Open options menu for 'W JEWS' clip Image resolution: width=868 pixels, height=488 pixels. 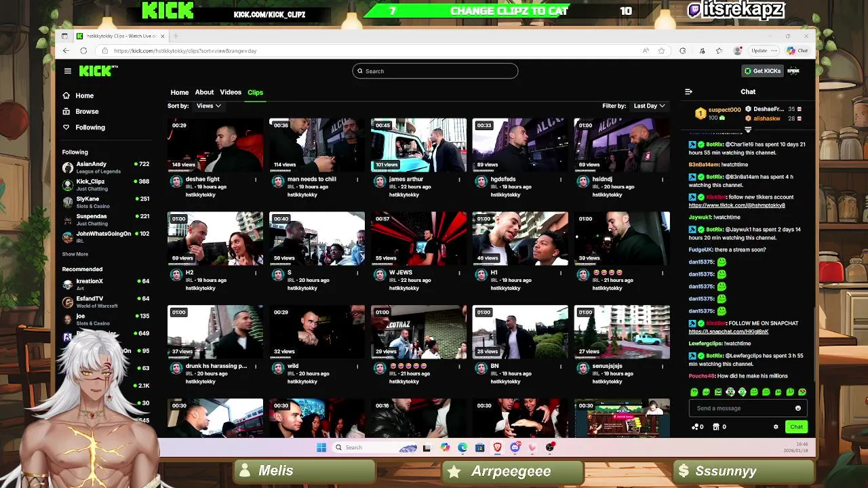pos(459,273)
